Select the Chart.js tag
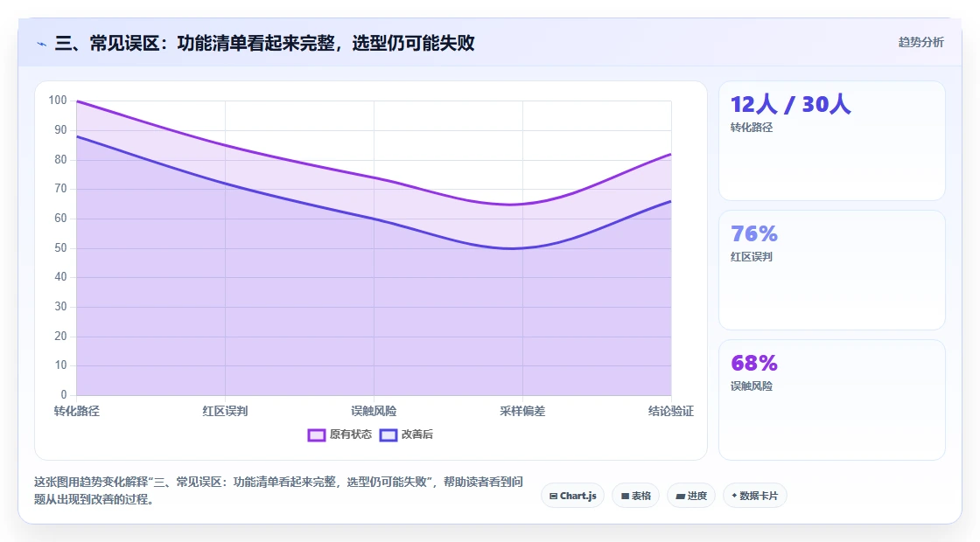980x542 pixels. pos(572,496)
